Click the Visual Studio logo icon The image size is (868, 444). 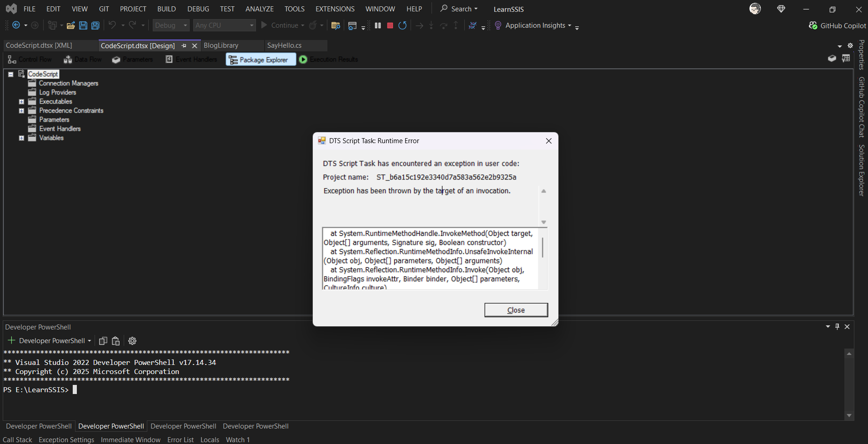click(11, 9)
